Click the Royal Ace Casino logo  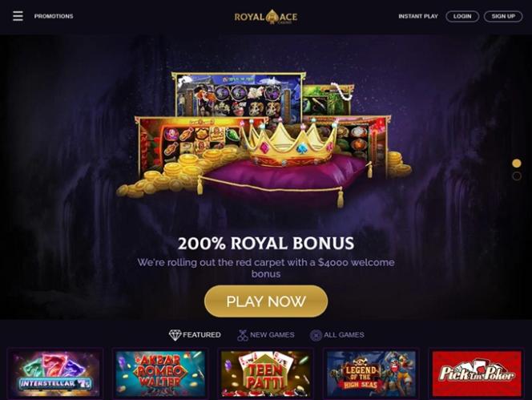point(266,17)
